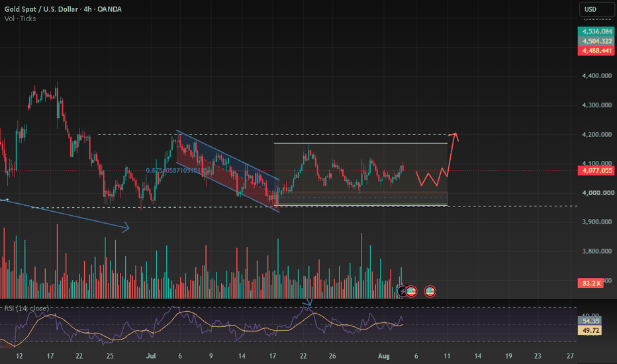Click the 4,400.000 price scale label
This screenshot has height=364, width=617.
click(596, 75)
